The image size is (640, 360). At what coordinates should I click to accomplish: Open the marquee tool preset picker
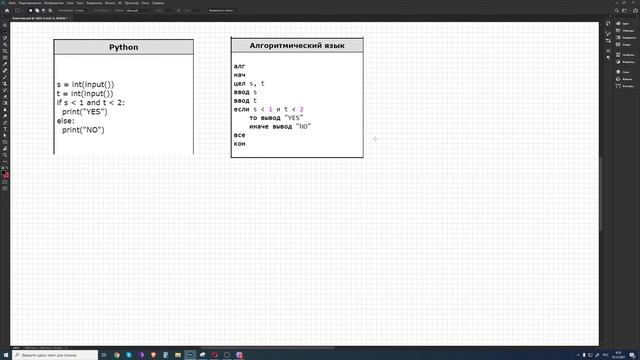point(19,11)
